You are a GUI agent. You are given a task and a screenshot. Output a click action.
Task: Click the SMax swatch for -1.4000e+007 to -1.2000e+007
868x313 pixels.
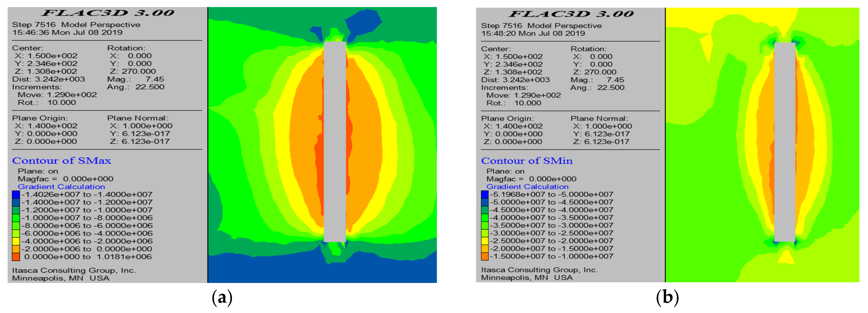tap(16, 202)
